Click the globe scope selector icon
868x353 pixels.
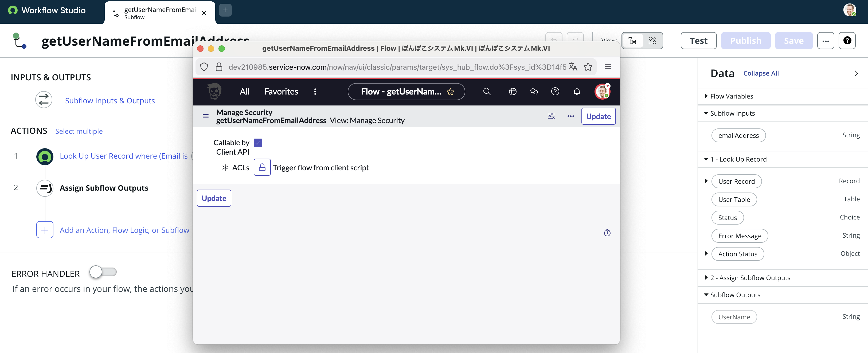pos(512,91)
